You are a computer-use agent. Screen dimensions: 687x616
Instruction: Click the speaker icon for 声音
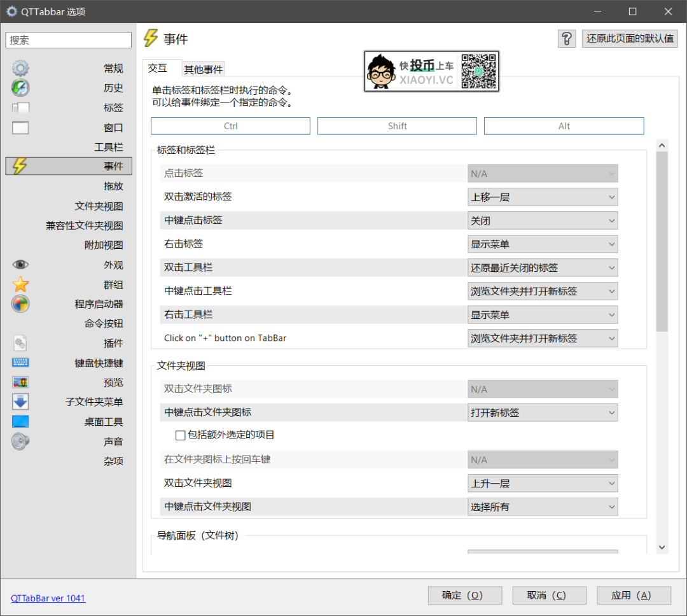pyautogui.click(x=21, y=441)
